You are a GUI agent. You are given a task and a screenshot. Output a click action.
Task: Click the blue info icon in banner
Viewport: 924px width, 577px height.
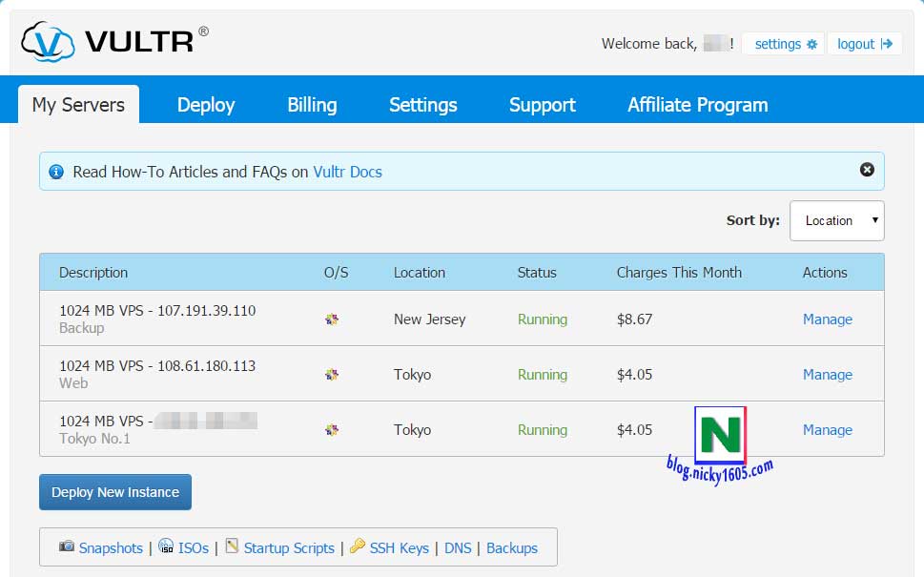tap(55, 172)
